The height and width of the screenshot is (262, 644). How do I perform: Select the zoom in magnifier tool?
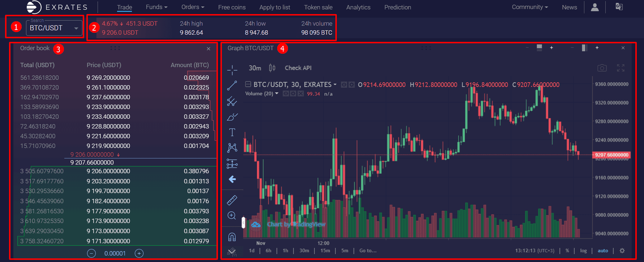tap(232, 216)
